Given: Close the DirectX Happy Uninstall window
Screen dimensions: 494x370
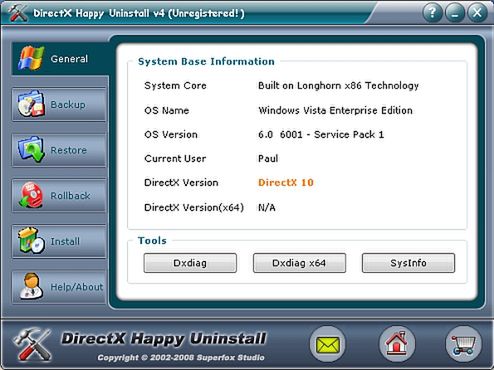Looking at the screenshot, I should tap(477, 13).
